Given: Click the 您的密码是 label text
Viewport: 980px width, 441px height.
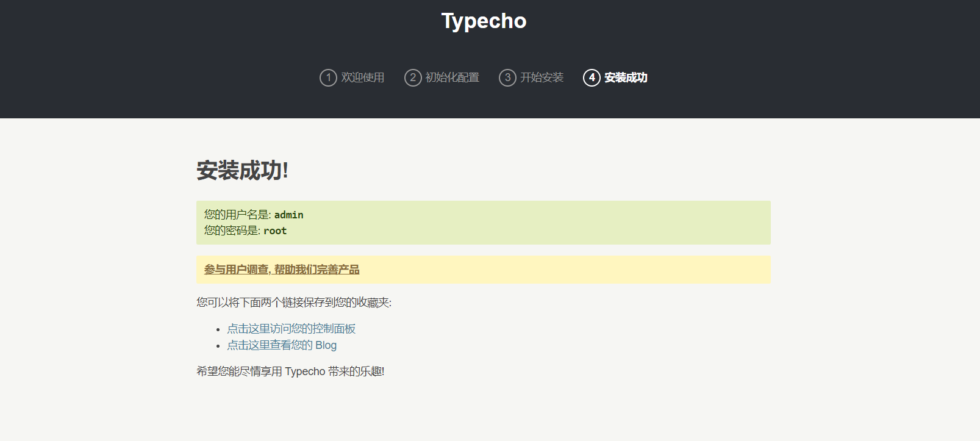Looking at the screenshot, I should tap(231, 231).
